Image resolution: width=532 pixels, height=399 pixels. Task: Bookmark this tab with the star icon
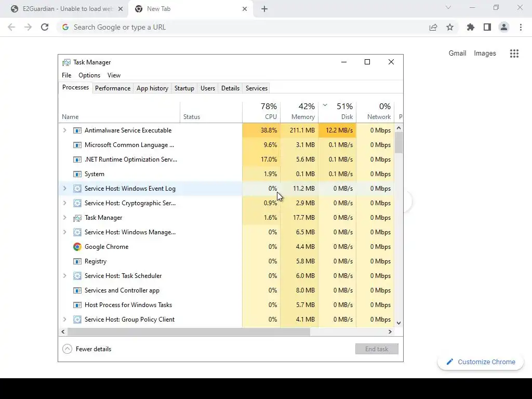pos(450,27)
